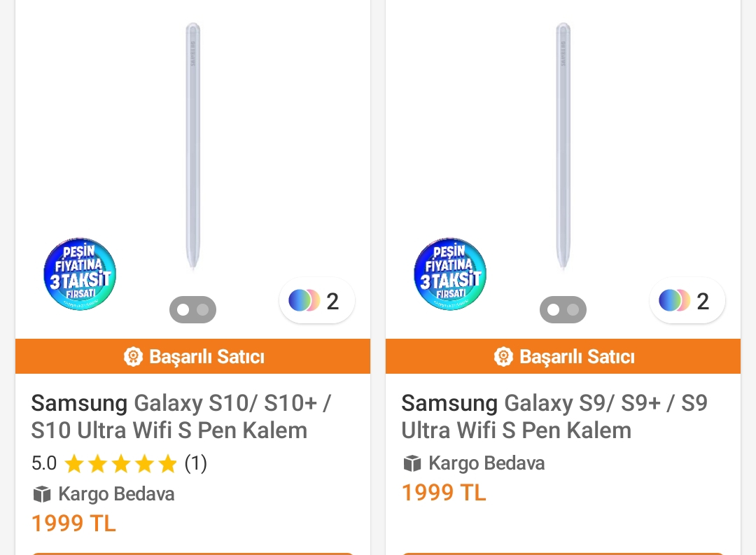Click the review count (1) on S10 pen
Viewport: 756px width, 555px height.
195,463
